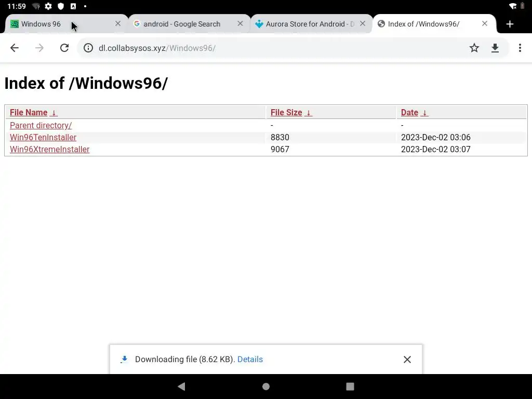Open a new tab with the plus button
Image resolution: width=532 pixels, height=399 pixels.
point(510,24)
